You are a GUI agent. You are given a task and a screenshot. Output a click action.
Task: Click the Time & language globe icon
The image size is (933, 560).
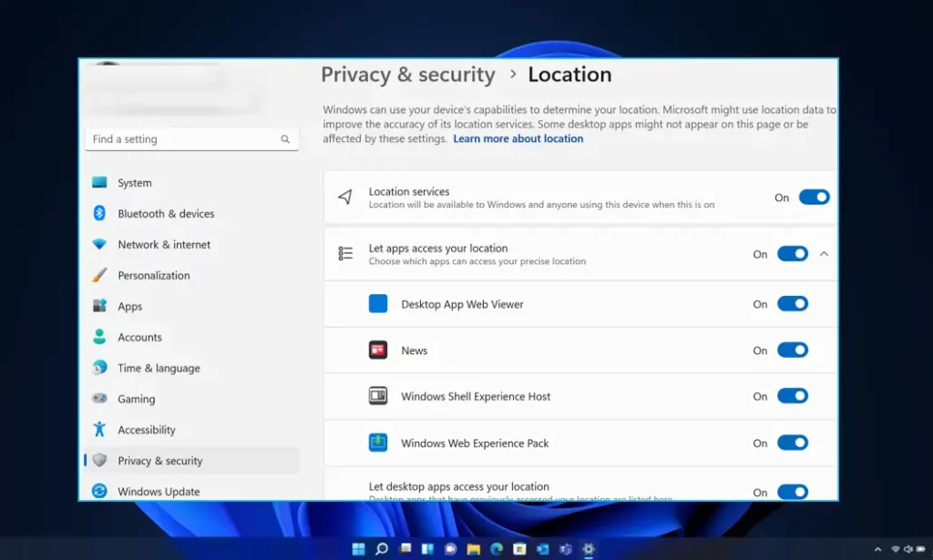coord(99,367)
